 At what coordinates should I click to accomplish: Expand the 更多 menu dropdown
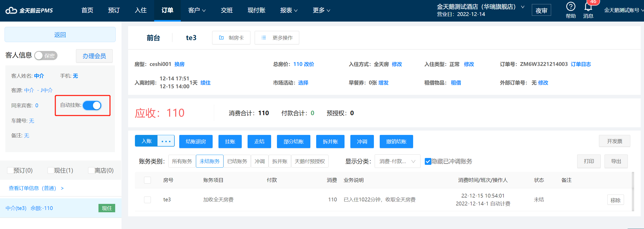click(x=321, y=10)
